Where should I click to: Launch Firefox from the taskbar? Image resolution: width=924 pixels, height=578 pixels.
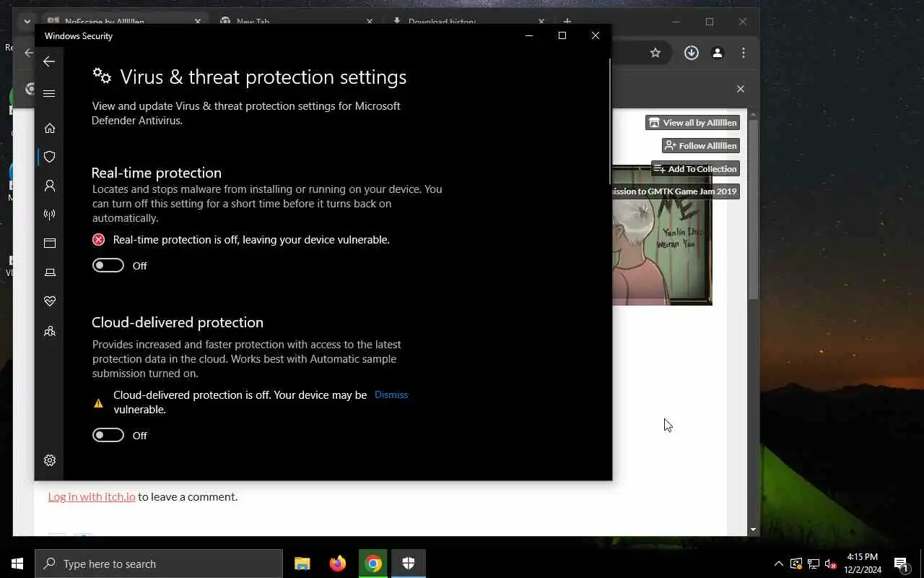[337, 564]
